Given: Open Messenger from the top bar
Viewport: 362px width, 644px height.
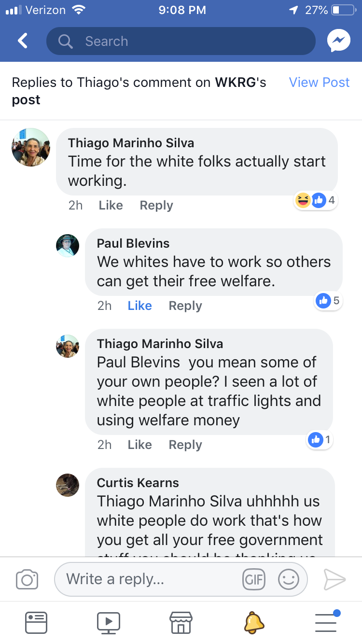Looking at the screenshot, I should click(x=338, y=41).
